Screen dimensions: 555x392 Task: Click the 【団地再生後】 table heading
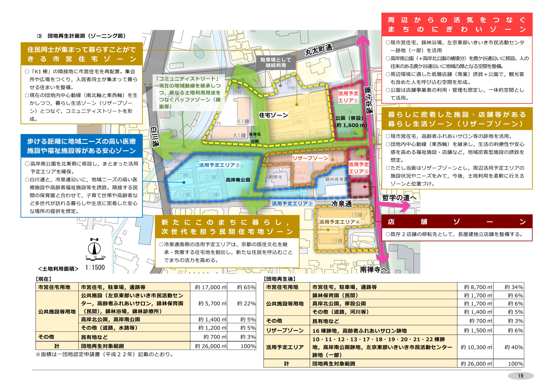point(280,279)
